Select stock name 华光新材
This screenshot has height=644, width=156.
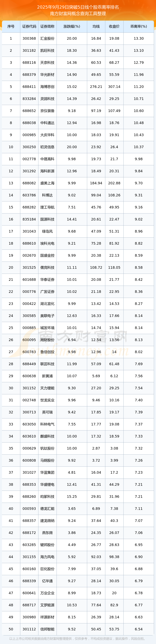(47, 75)
